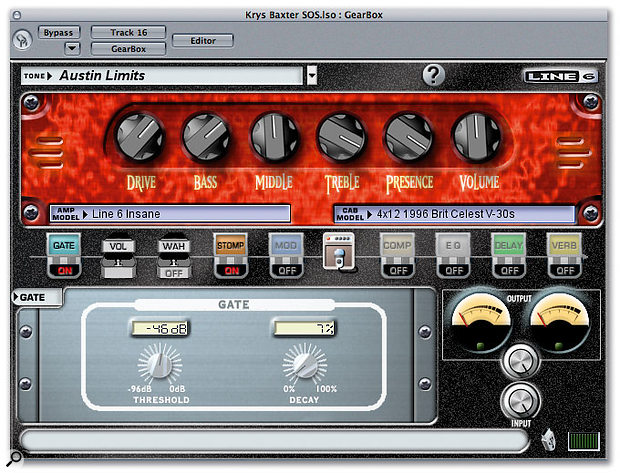Click the -46 dB threshold value display
Image resolution: width=620 pixels, height=473 pixels.
pos(161,328)
